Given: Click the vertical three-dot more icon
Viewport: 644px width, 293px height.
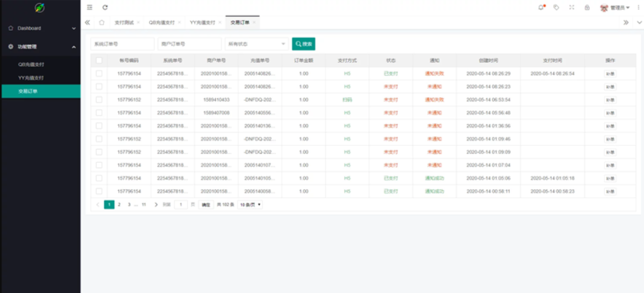Looking at the screenshot, I should click(x=639, y=7).
